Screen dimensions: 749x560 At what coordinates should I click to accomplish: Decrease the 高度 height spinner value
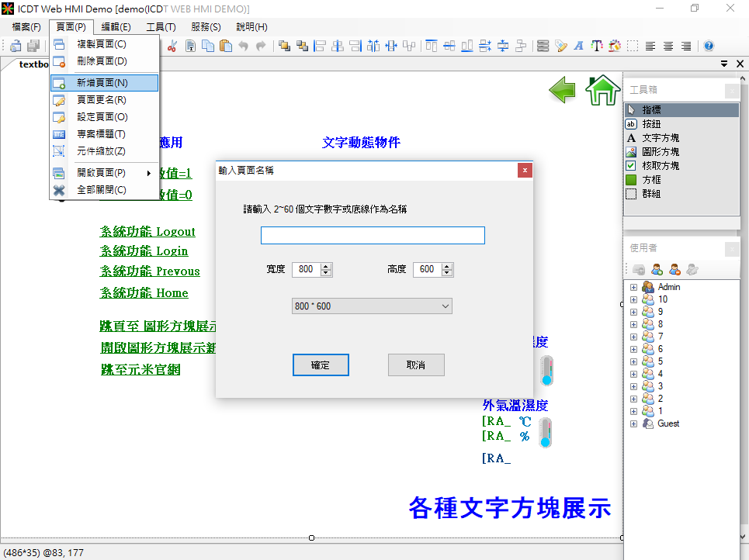[x=447, y=273]
